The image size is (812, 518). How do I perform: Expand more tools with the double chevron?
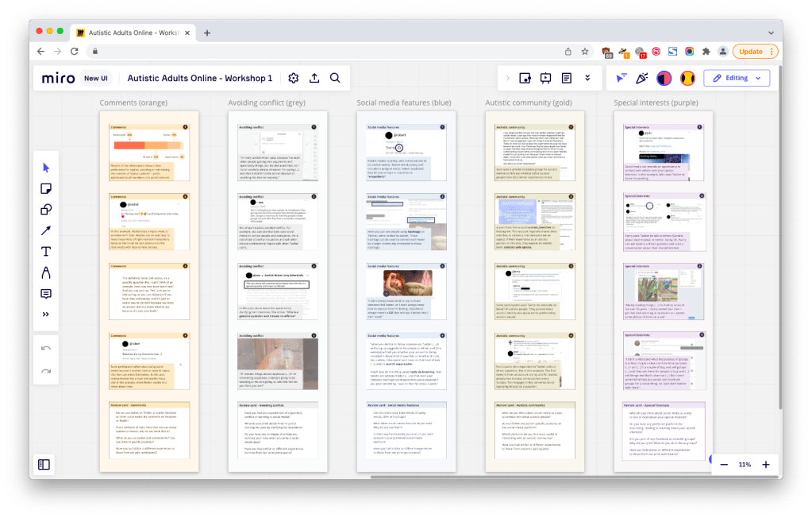(x=46, y=314)
